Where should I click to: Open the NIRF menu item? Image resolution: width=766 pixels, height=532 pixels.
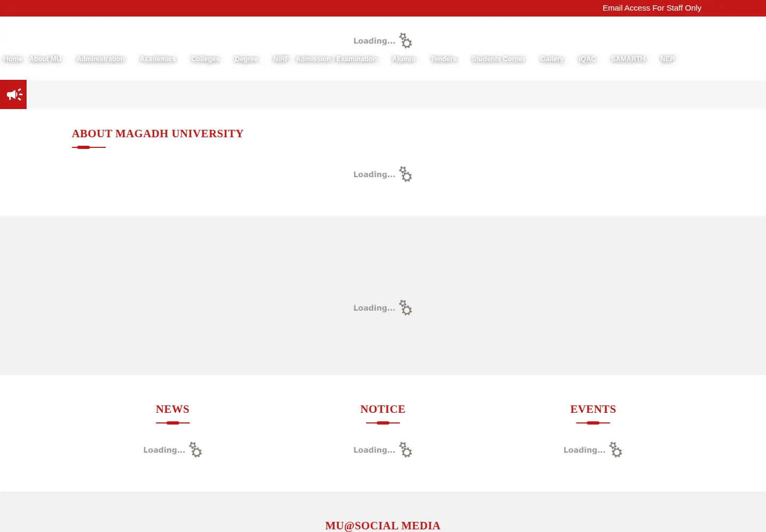point(281,59)
